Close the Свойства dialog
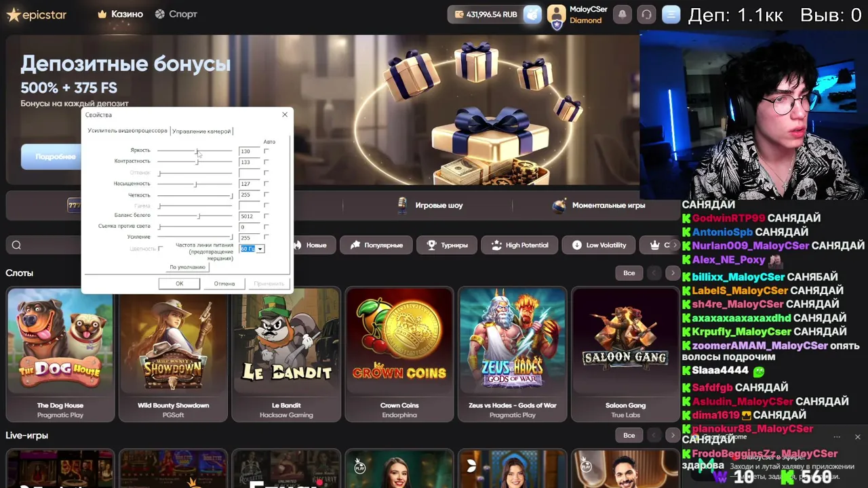868x488 pixels. (x=285, y=115)
